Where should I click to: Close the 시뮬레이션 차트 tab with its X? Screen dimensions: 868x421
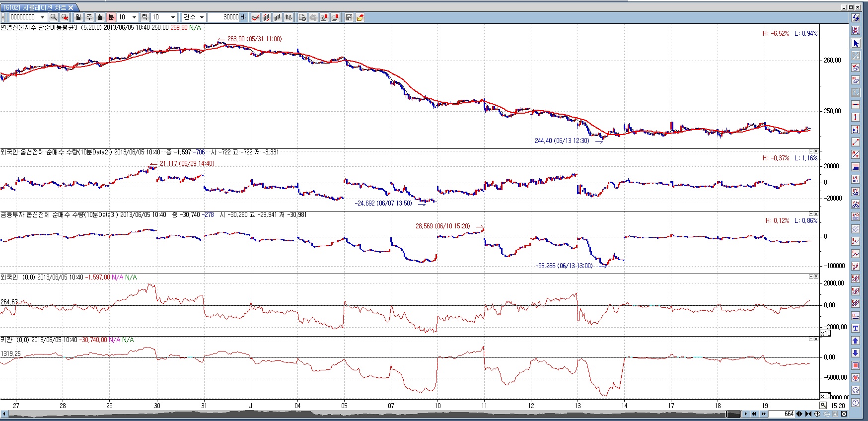click(x=71, y=7)
